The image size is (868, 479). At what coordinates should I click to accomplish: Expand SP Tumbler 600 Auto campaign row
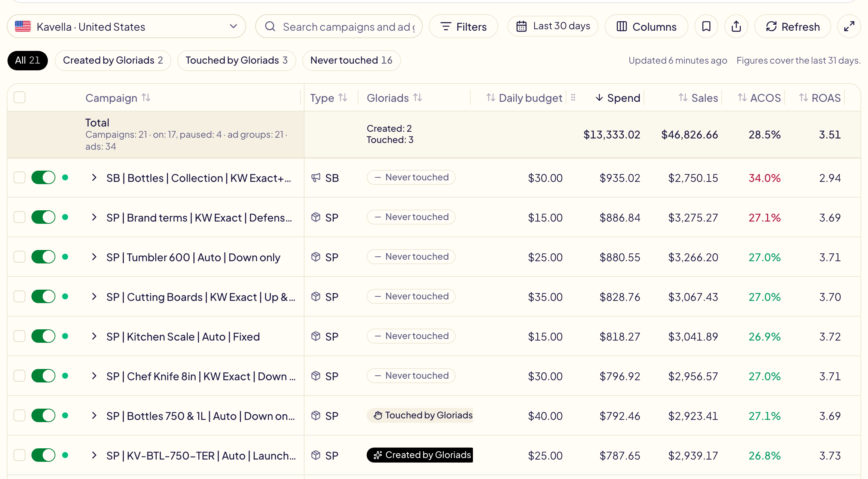94,257
